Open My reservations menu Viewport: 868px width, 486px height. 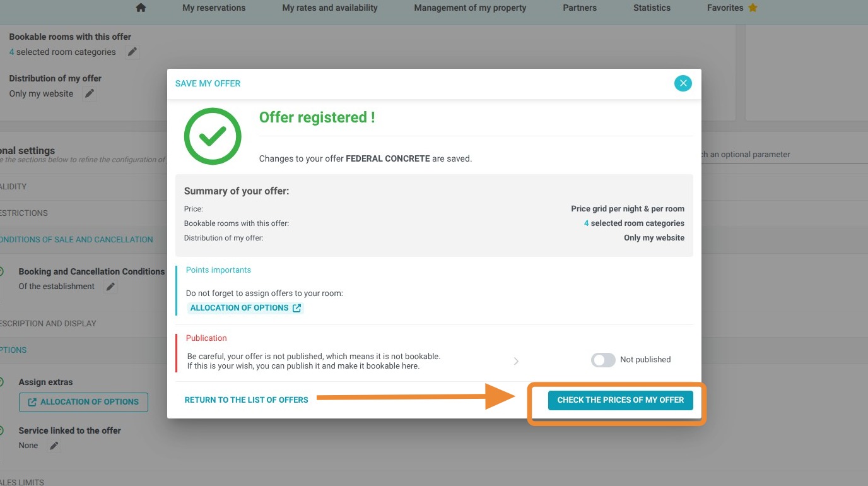tap(214, 8)
